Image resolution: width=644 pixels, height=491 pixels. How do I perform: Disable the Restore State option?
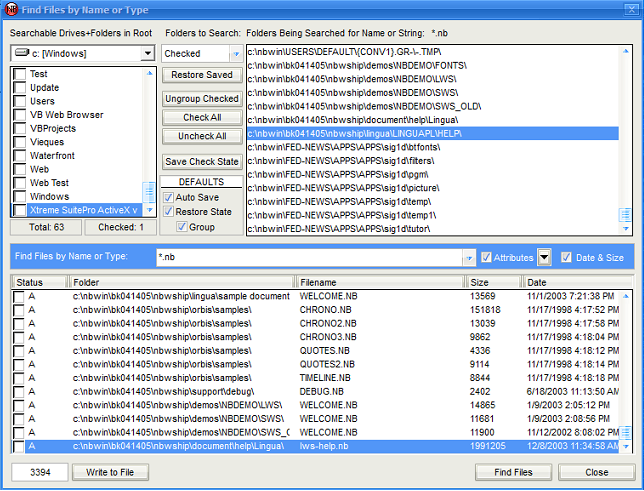[x=169, y=212]
